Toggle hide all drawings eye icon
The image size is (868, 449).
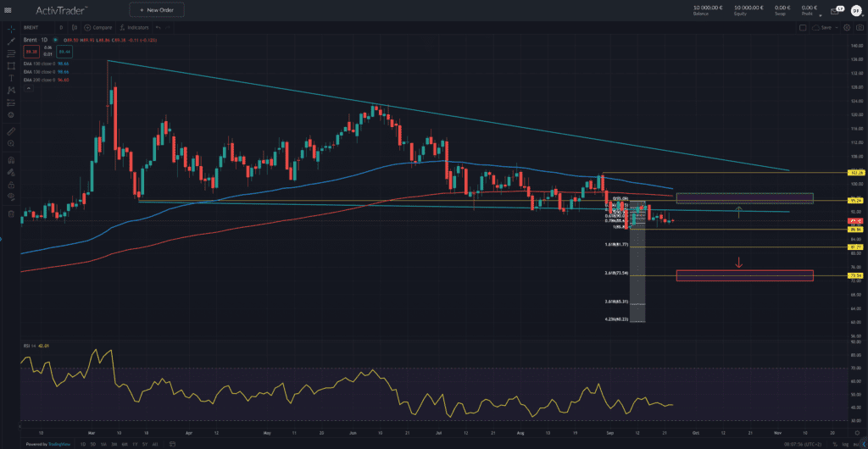pyautogui.click(x=10, y=197)
